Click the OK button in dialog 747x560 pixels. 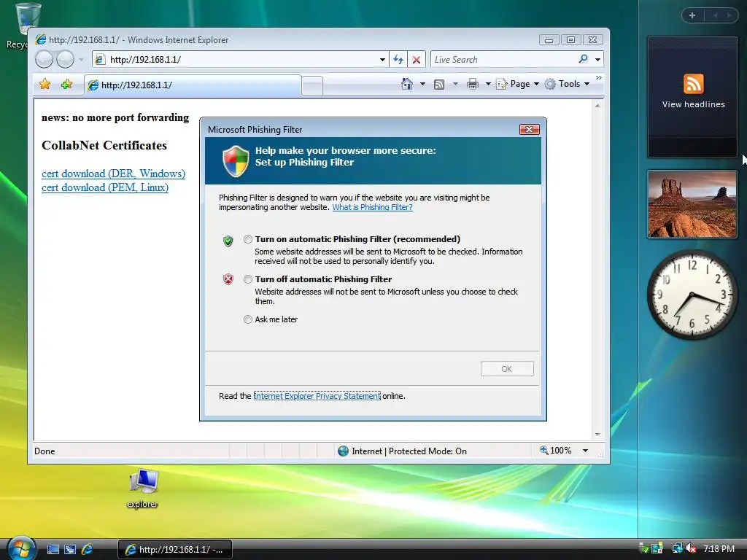507,368
